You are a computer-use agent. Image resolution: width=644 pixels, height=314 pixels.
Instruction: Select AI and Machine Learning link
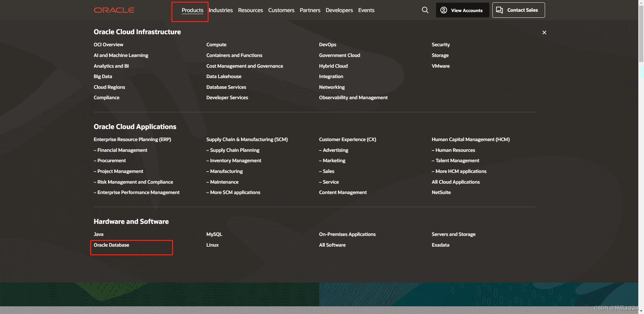[x=121, y=55]
